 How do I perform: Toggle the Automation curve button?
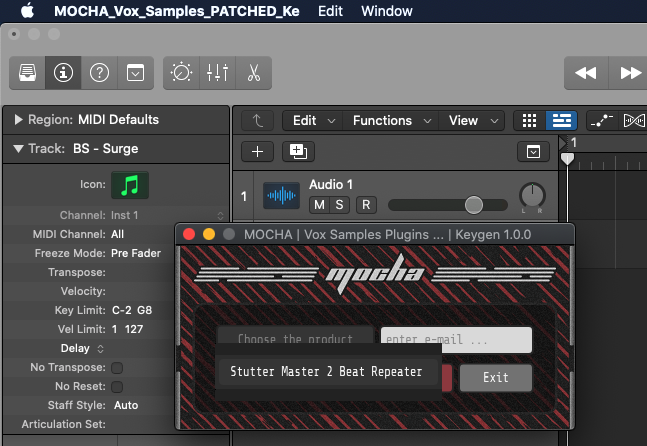pos(602,120)
